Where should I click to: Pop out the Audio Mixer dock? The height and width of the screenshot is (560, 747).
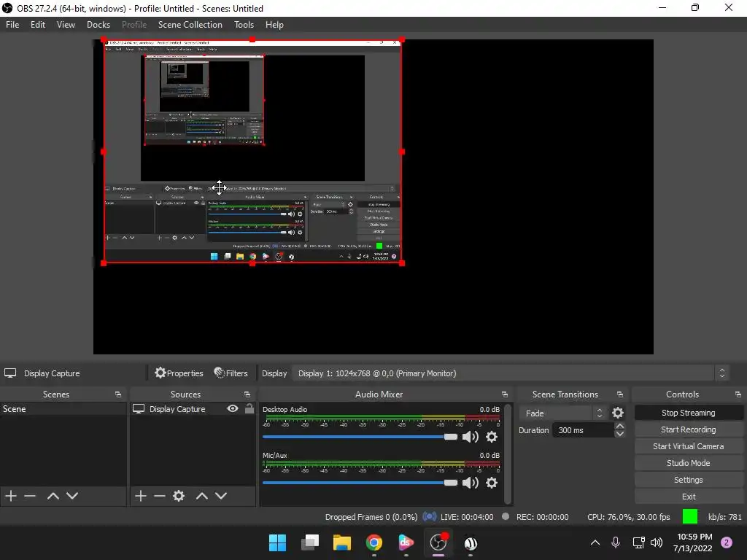pos(505,394)
